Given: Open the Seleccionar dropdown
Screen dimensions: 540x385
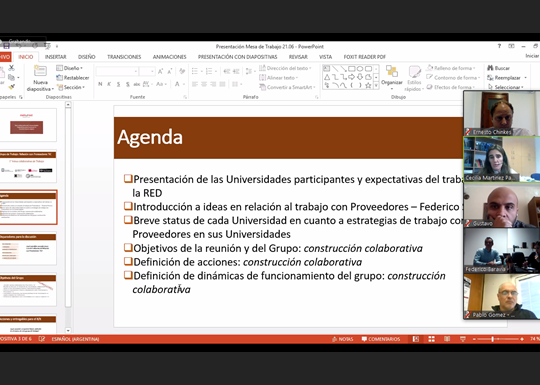Looking at the screenshot, I should point(506,87).
